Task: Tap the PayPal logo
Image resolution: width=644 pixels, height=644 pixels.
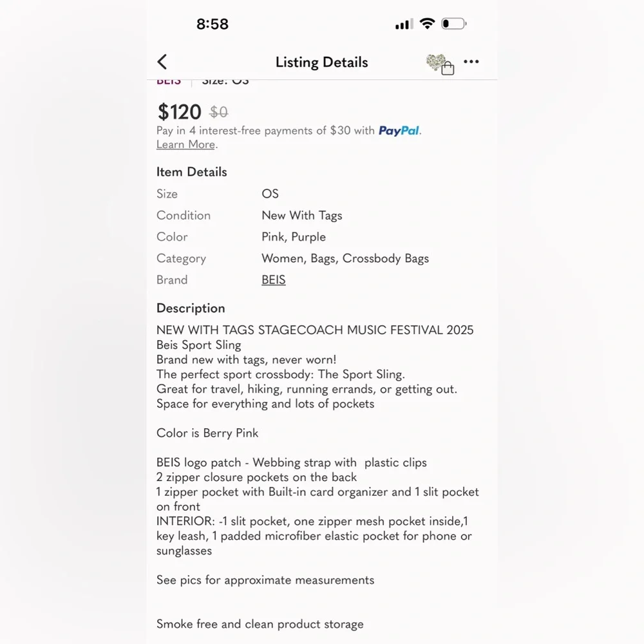Action: (399, 131)
